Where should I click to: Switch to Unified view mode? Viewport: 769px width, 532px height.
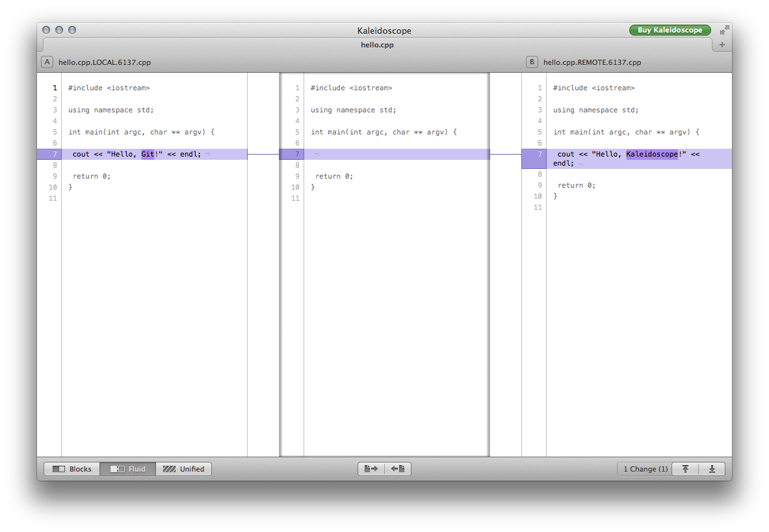[x=183, y=469]
